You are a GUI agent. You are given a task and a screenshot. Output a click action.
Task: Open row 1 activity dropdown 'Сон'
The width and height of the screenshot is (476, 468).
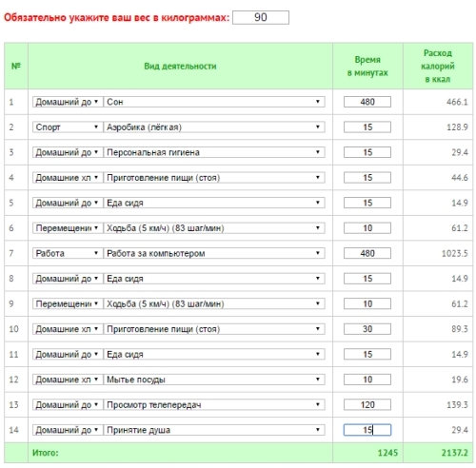click(x=214, y=102)
